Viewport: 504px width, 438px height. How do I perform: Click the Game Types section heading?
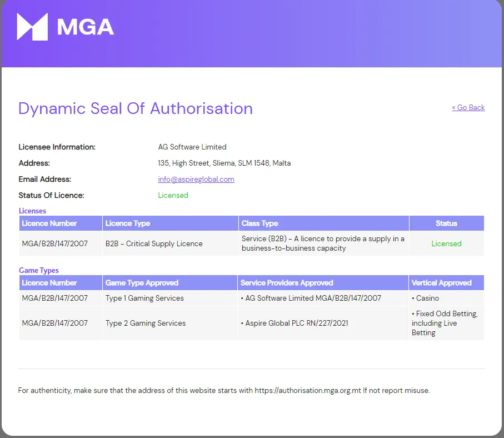38,270
